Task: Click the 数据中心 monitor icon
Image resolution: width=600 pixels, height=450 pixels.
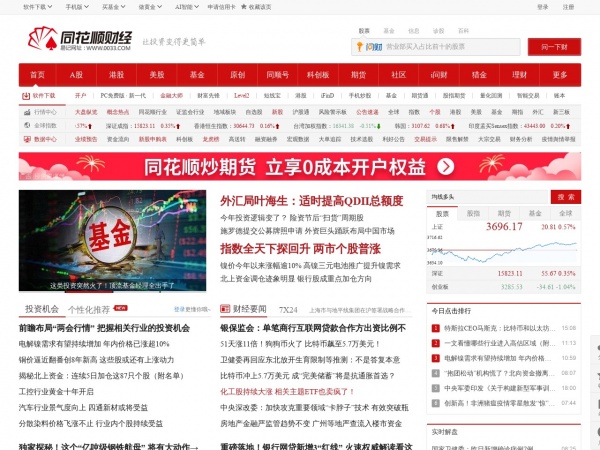Action: click(27, 139)
